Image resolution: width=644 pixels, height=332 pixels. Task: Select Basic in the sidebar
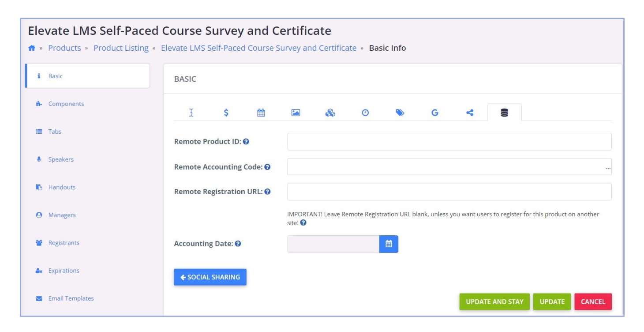click(87, 76)
